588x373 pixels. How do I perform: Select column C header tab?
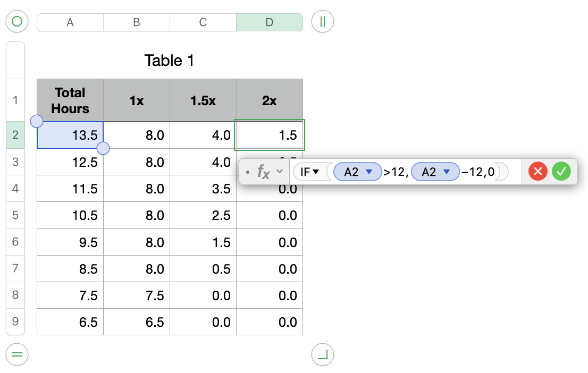203,22
